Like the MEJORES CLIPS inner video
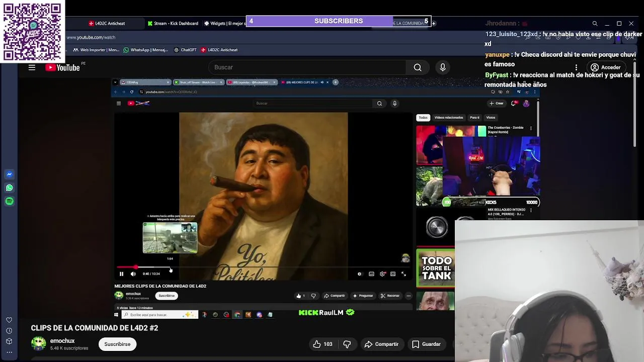Screen dimensions: 644x362 pos(300,296)
